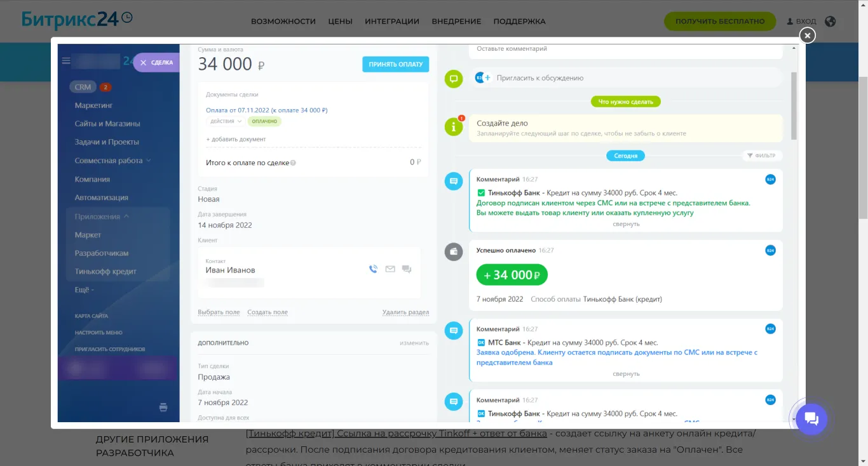Image resolution: width=868 pixels, height=466 pixels.
Task: Click the printer icon in sidebar
Action: click(163, 407)
